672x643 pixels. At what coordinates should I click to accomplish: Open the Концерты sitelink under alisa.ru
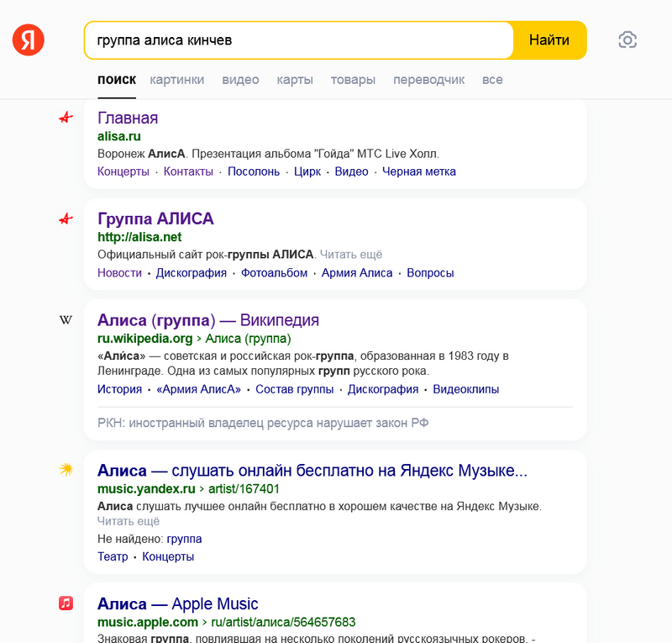(x=123, y=171)
